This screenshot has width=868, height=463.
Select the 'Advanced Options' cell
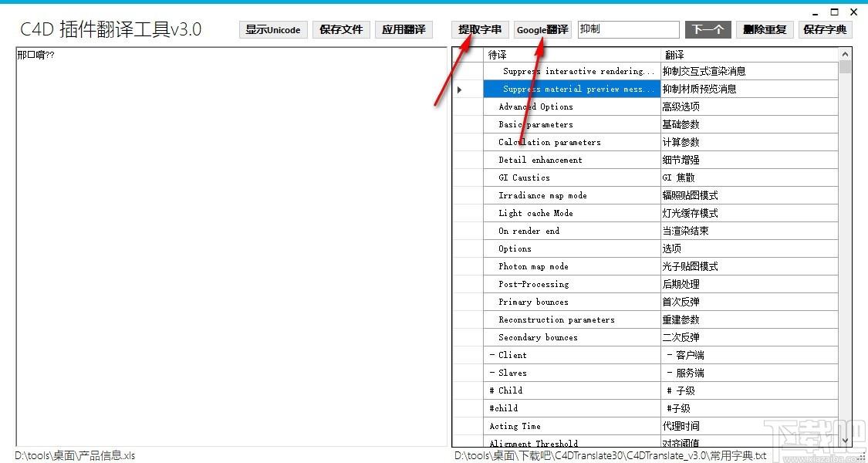(572, 107)
